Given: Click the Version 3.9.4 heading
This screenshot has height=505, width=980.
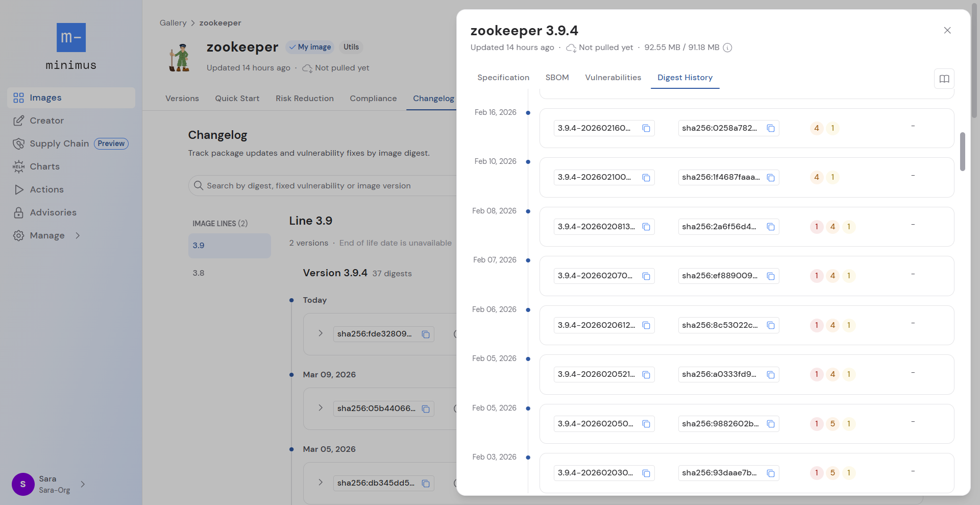Looking at the screenshot, I should (335, 273).
